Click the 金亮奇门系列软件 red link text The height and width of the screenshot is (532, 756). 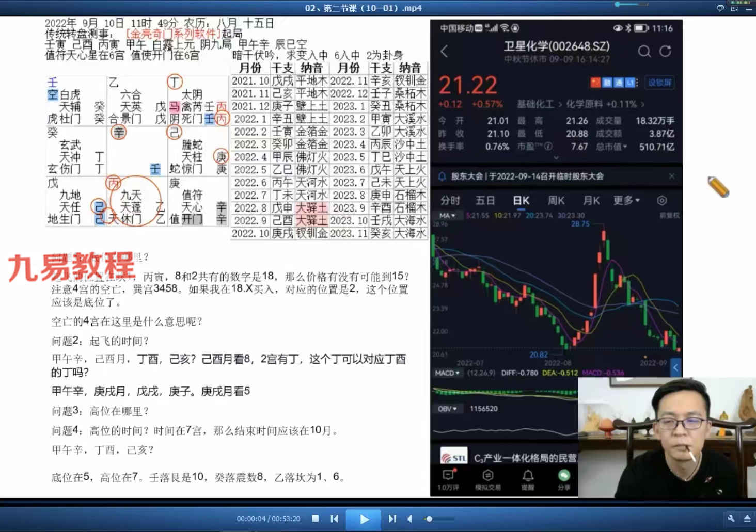(x=174, y=34)
